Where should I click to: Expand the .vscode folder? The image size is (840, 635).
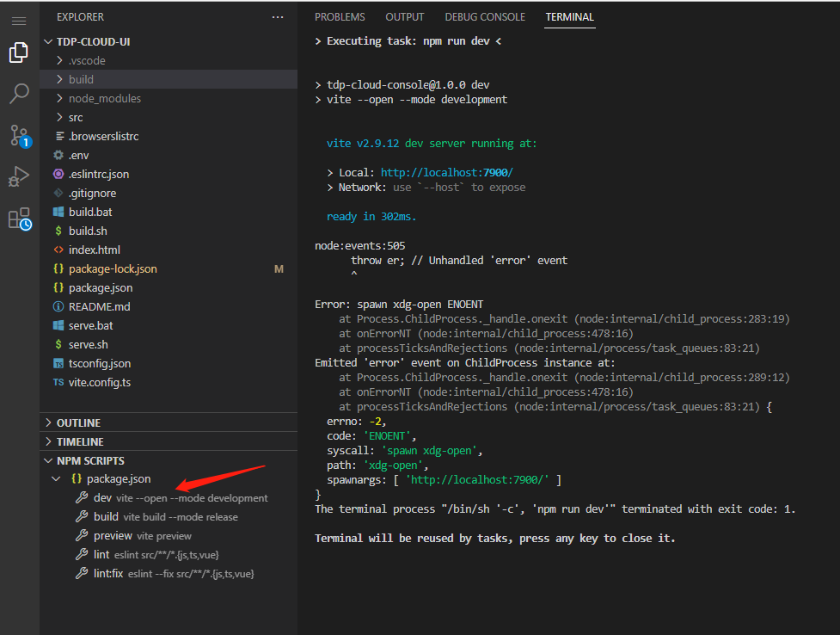pyautogui.click(x=59, y=60)
